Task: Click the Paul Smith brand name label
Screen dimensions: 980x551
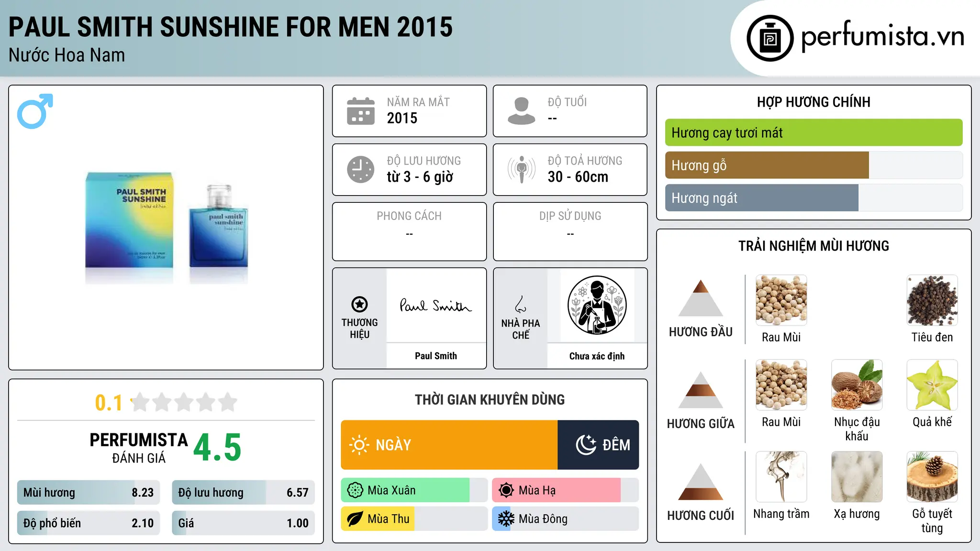Action: [x=436, y=356]
